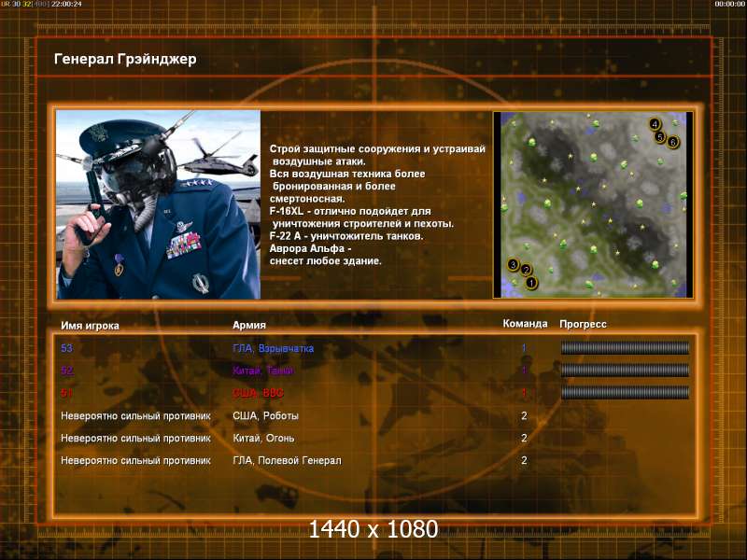This screenshot has width=747, height=560.
Task: Click start position marker 2 on minimap
Action: click(526, 270)
